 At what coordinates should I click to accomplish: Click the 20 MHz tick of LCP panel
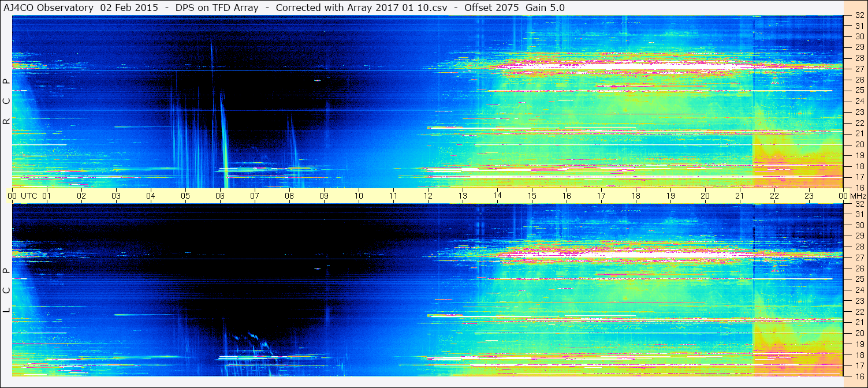(x=859, y=333)
